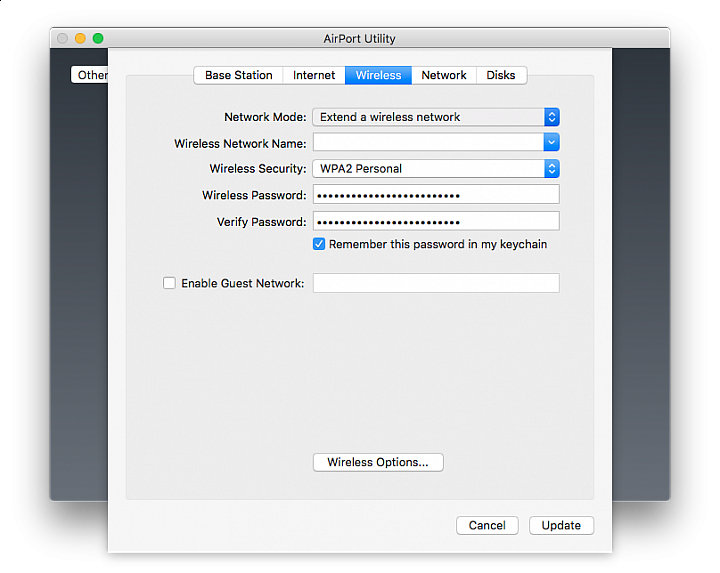Focus the Verify Password field

tap(436, 221)
